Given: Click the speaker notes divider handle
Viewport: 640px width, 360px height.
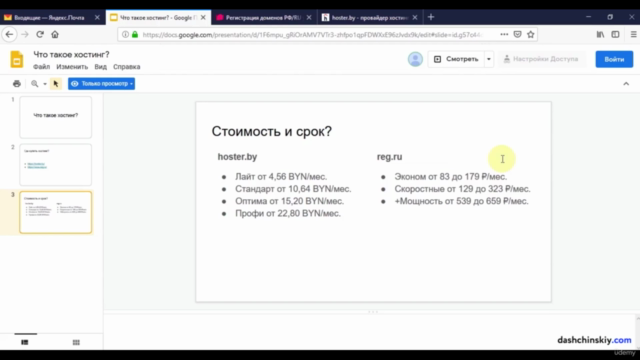Looking at the screenshot, I should (x=373, y=311).
